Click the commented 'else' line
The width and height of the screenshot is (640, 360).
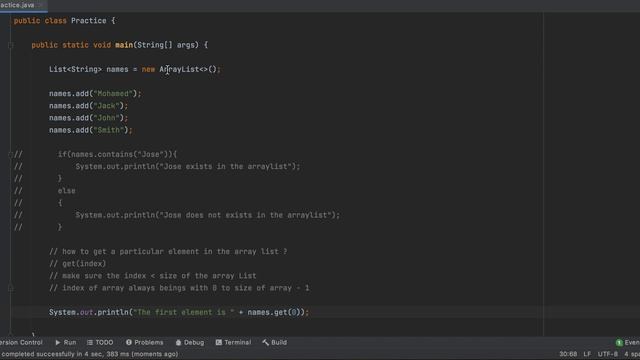[67, 191]
